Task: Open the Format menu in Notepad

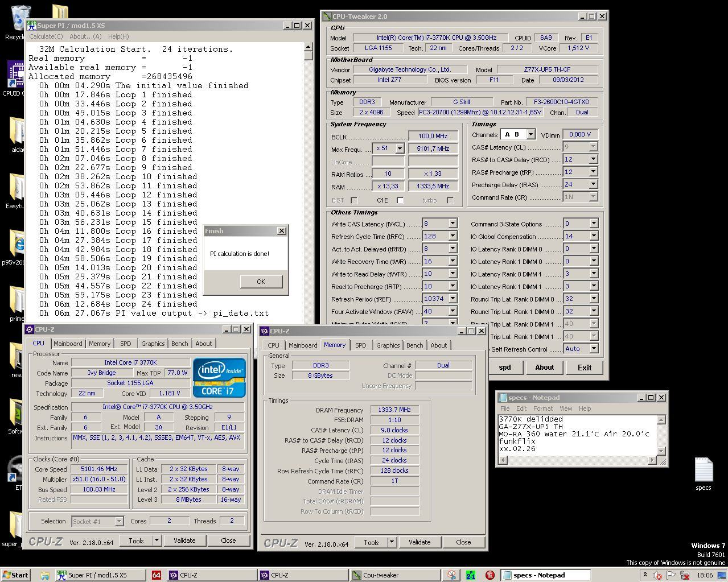Action: pyautogui.click(x=542, y=408)
